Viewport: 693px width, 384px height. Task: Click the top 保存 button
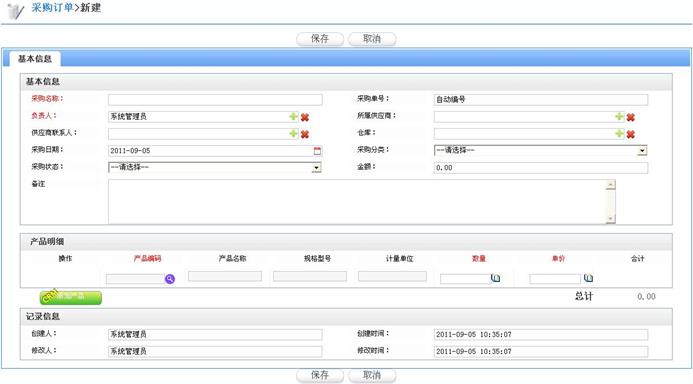pos(320,39)
